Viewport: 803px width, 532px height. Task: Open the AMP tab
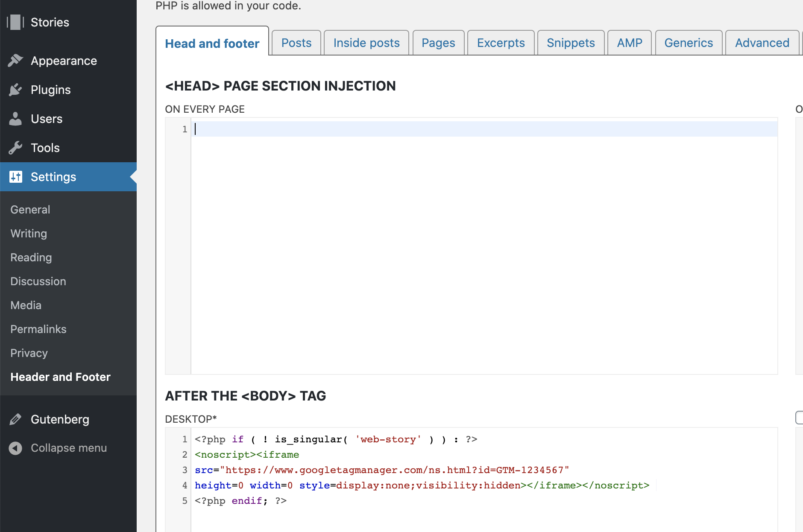click(629, 42)
